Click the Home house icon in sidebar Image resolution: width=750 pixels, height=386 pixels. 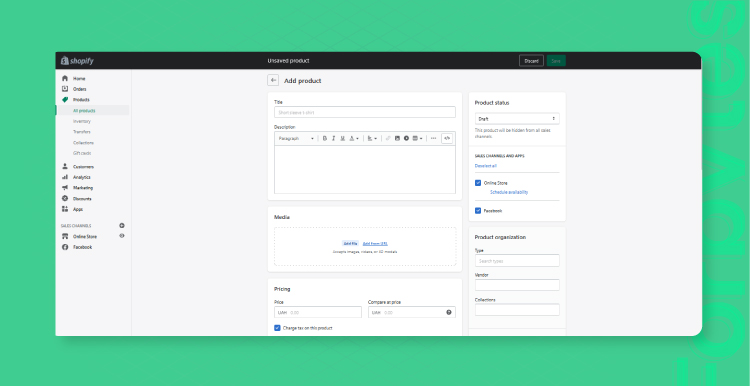(65, 78)
